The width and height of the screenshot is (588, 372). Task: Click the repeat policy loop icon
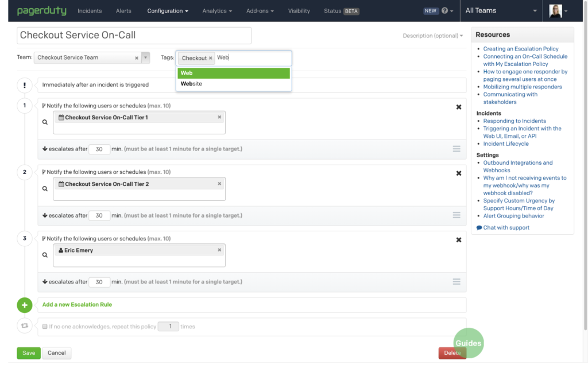(25, 326)
